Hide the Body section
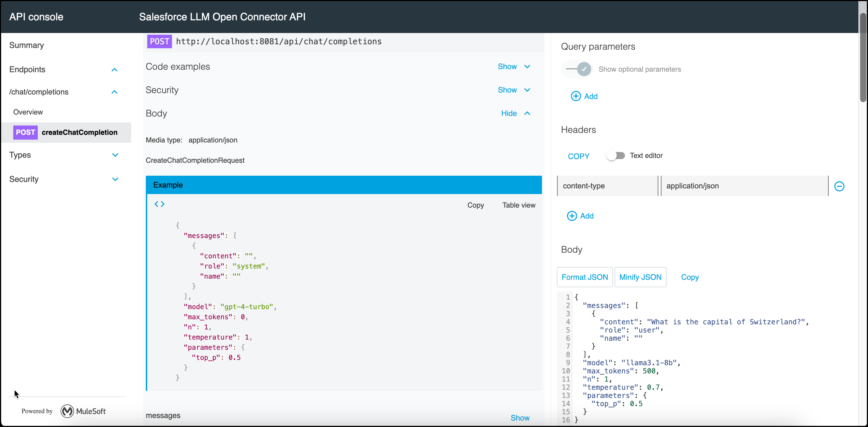Image resolution: width=868 pixels, height=427 pixels. (515, 113)
